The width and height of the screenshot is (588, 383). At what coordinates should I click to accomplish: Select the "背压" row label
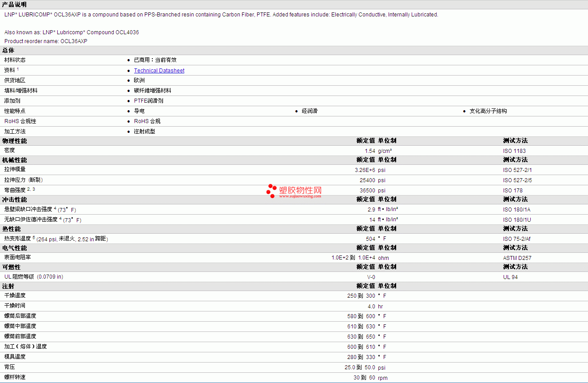click(x=10, y=367)
